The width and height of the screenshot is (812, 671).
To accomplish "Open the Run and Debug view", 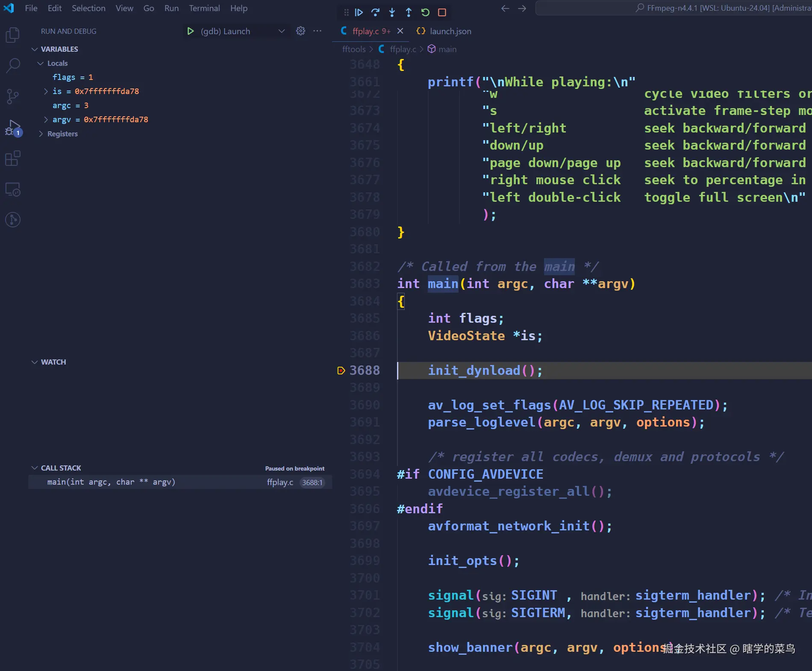I will point(13,128).
